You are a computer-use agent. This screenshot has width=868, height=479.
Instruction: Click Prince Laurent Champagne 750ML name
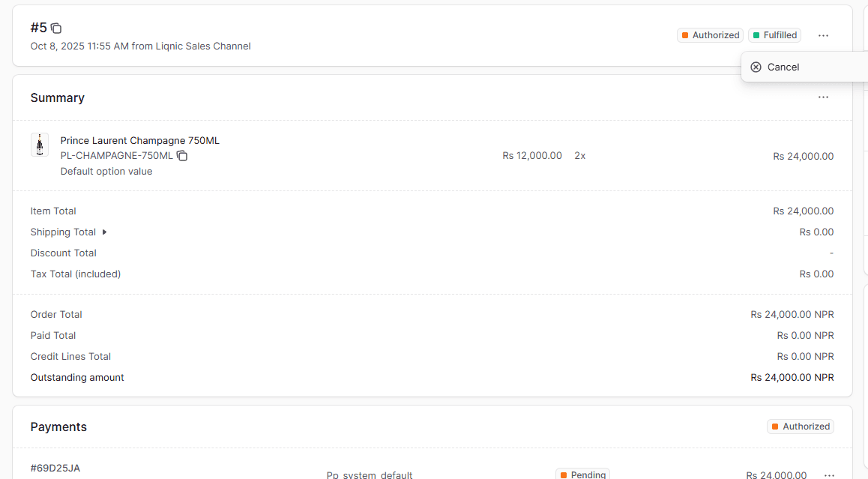[x=140, y=141]
